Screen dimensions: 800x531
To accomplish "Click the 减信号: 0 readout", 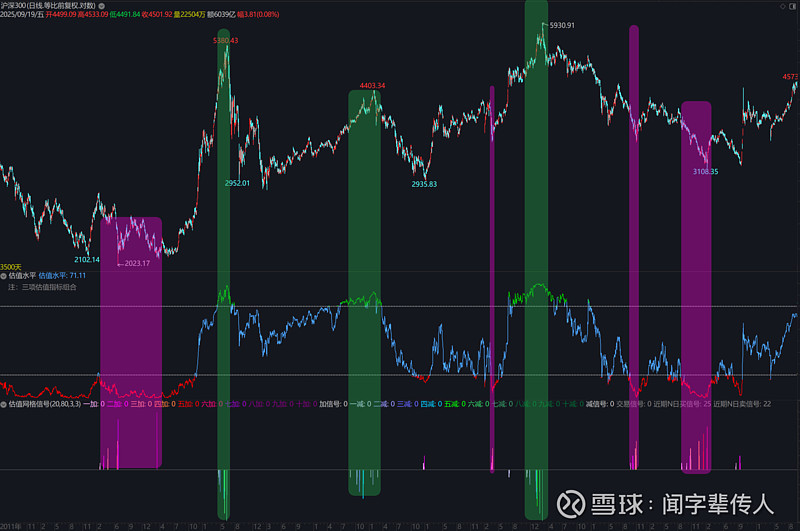I will (600, 404).
